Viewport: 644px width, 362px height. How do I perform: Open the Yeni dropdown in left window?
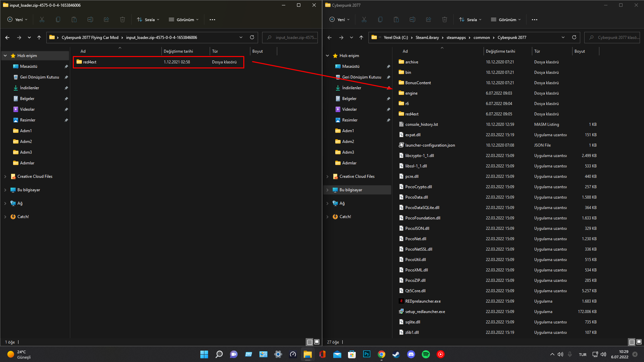[17, 19]
